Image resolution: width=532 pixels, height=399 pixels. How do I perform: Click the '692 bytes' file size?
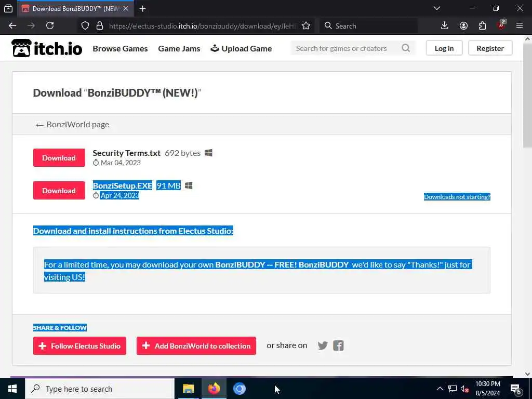click(x=182, y=153)
